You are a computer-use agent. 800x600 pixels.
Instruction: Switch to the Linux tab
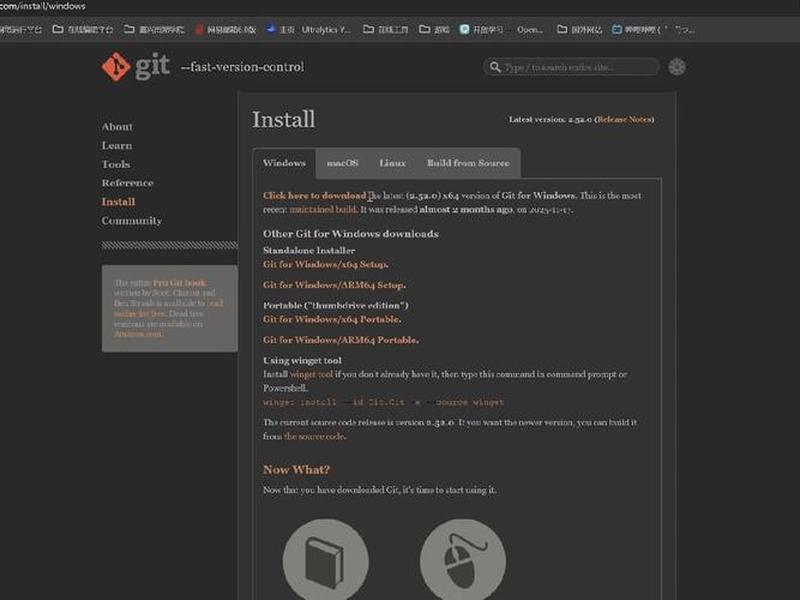click(x=392, y=163)
